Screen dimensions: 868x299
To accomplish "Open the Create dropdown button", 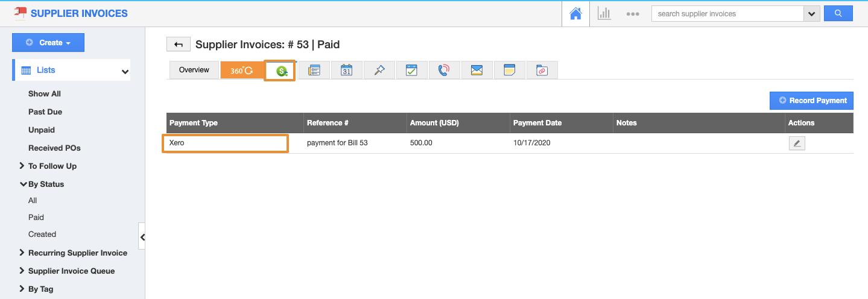I will point(48,43).
